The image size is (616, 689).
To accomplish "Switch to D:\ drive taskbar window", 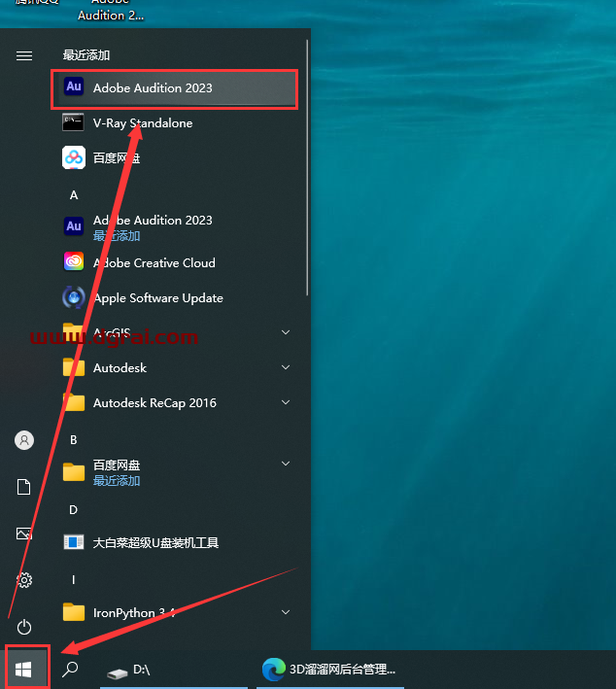I will 174,670.
